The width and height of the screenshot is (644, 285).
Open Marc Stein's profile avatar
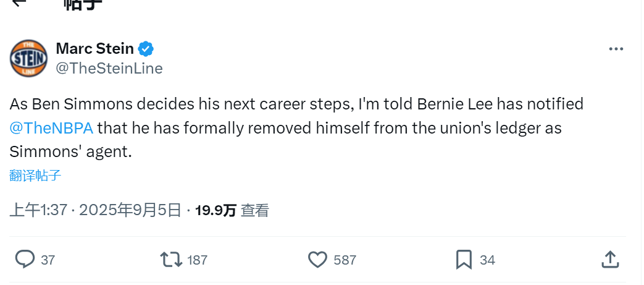coord(28,58)
